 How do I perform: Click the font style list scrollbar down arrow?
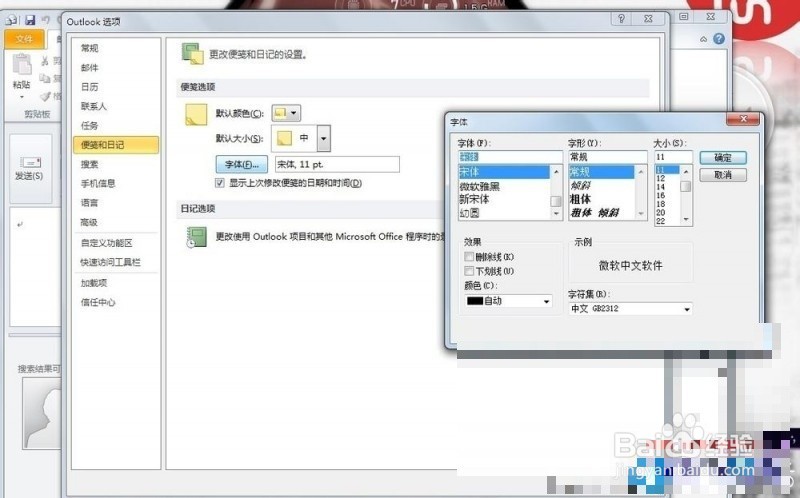pyautogui.click(x=641, y=214)
